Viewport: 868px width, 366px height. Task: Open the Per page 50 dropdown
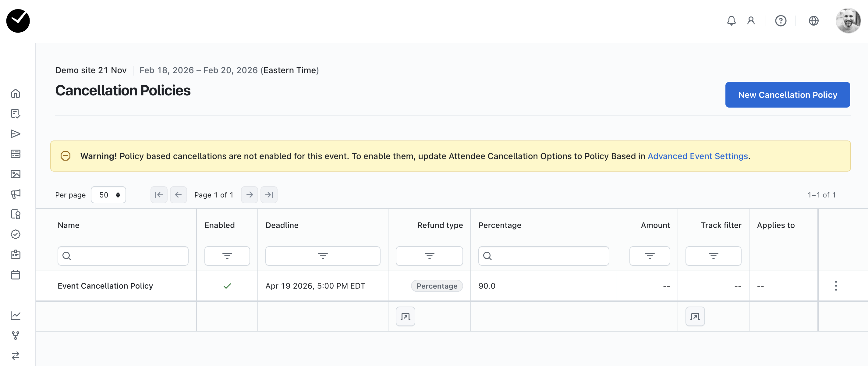[x=108, y=195]
